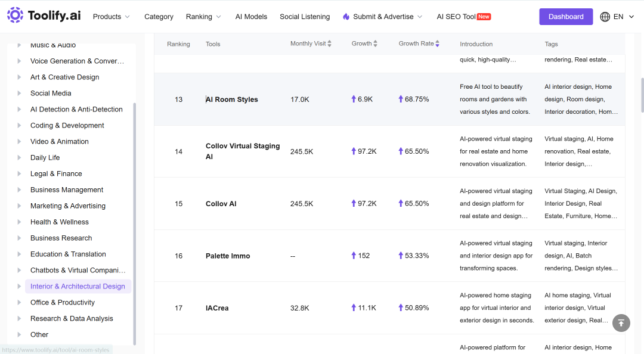
Task: Click ranking number 14
Action: point(178,151)
